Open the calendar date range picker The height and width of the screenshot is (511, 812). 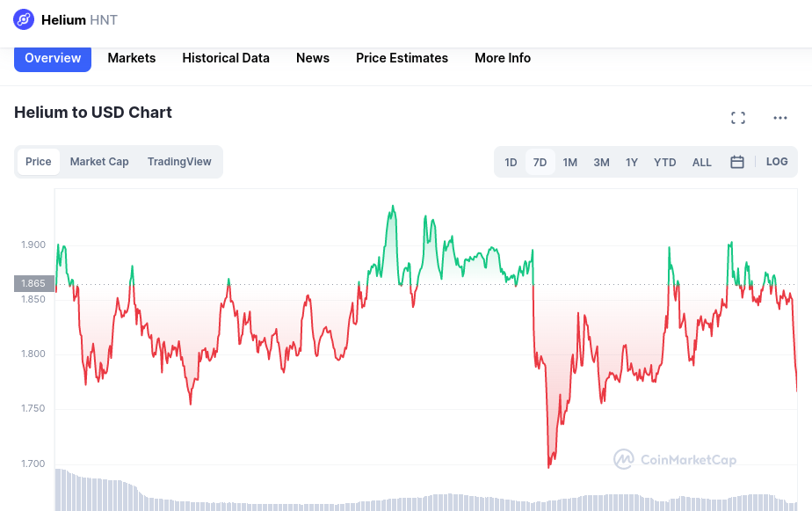tap(737, 162)
